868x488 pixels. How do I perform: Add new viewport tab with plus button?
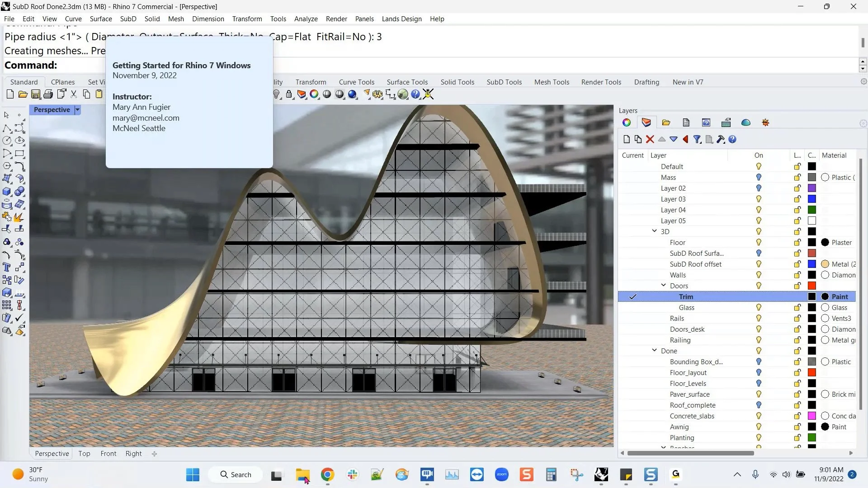click(x=154, y=454)
